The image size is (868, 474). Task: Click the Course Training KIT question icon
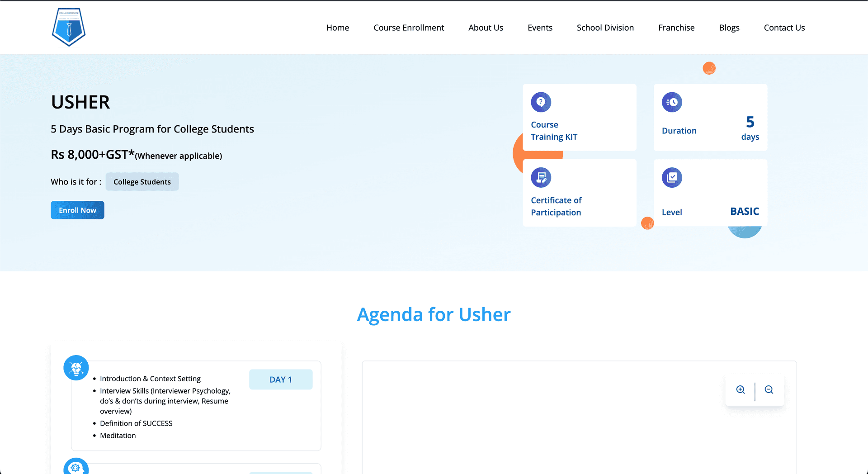pos(541,102)
